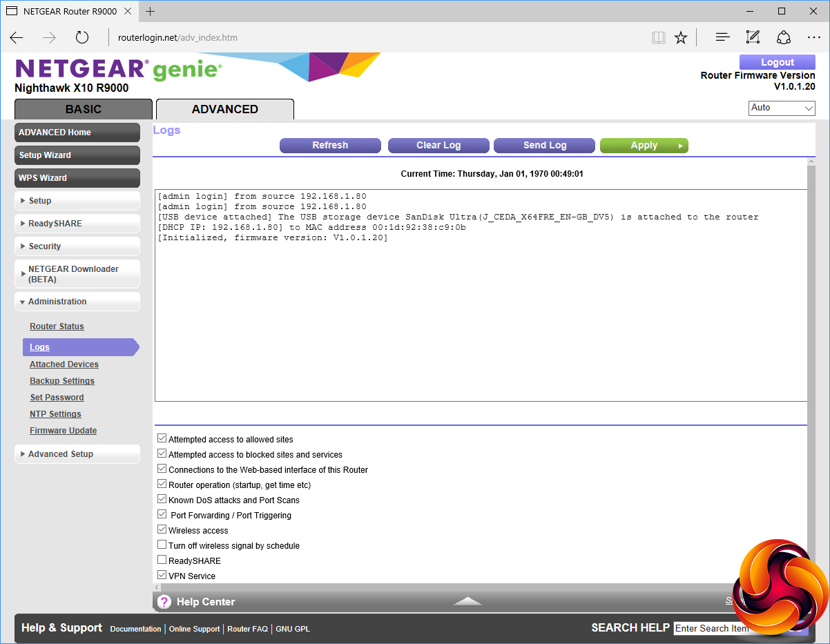The height and width of the screenshot is (644, 830).
Task: Switch to the BASIC tab
Action: coord(83,109)
